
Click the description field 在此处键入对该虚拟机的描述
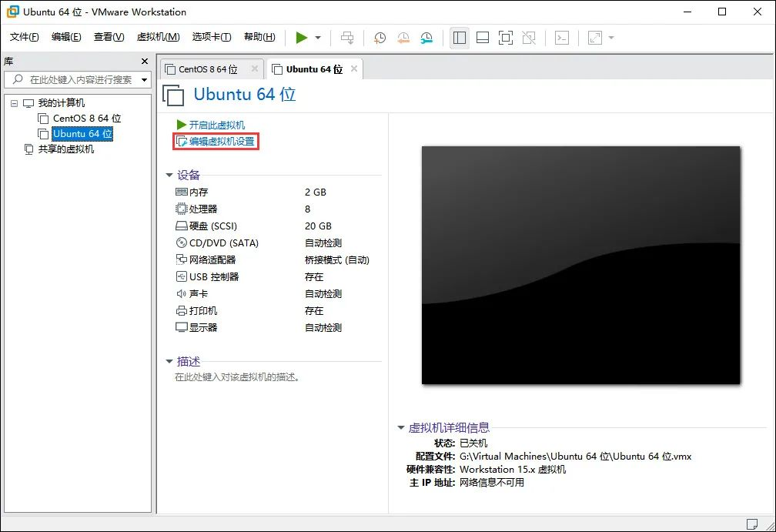coord(237,377)
